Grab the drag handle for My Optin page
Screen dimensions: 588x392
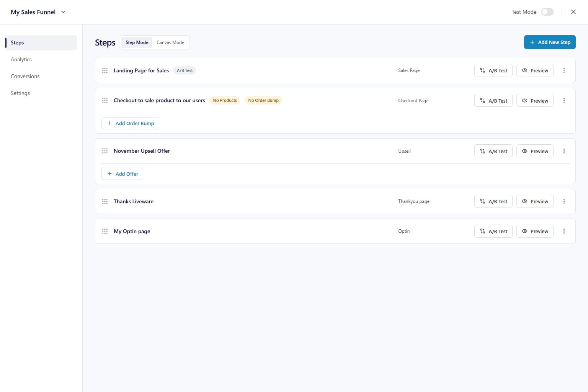coord(105,231)
